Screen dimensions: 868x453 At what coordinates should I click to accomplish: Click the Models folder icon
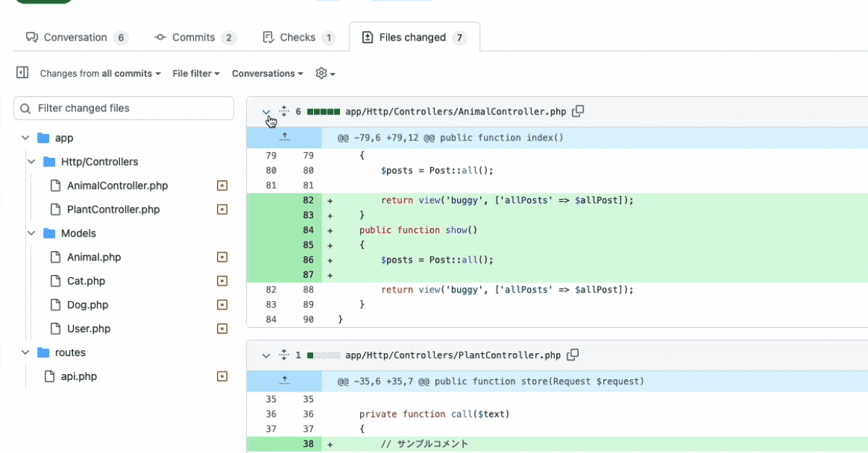[49, 234]
